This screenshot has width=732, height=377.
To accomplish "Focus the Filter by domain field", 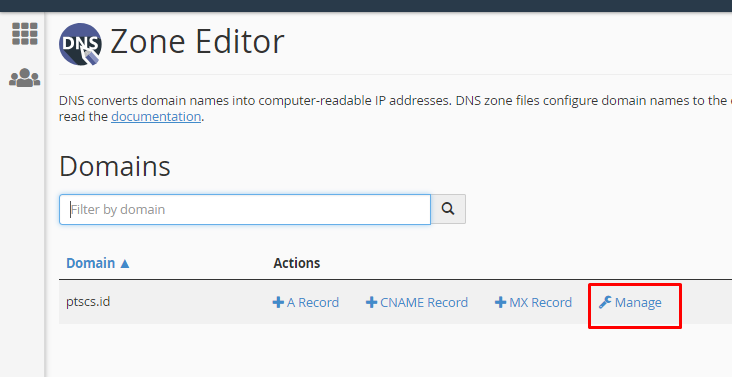I will (245, 209).
